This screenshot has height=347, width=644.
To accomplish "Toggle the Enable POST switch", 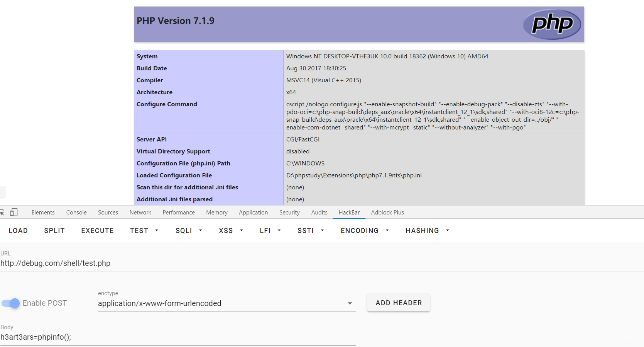I will pos(10,303).
